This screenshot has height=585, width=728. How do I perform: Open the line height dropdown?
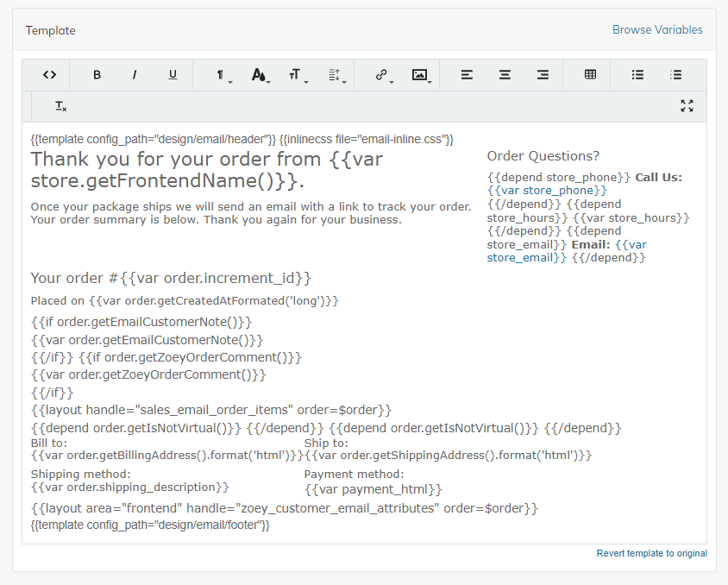coord(336,74)
